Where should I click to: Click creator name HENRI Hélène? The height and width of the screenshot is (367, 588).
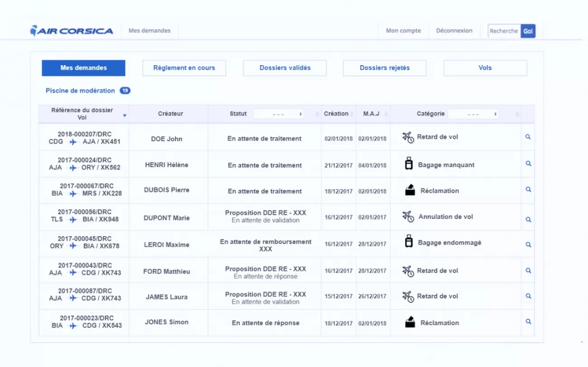166,165
